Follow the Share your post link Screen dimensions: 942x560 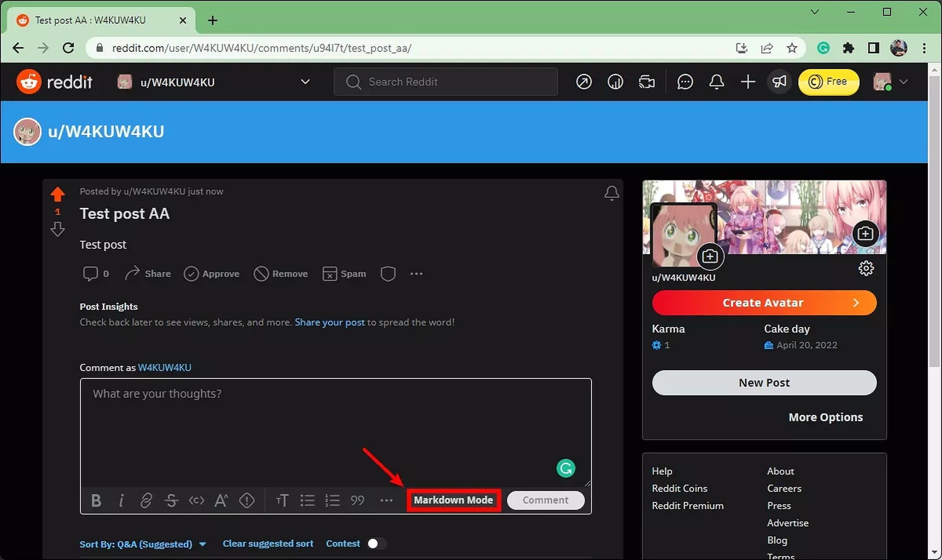pos(330,322)
